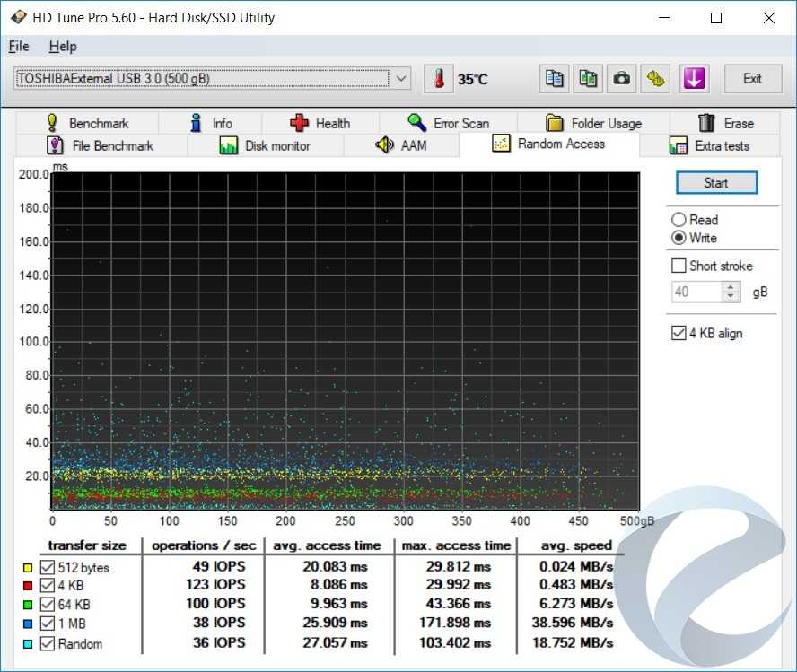Click the yellow 512 bytes color swatch
Screen dimensions: 797x672
coord(27,567)
